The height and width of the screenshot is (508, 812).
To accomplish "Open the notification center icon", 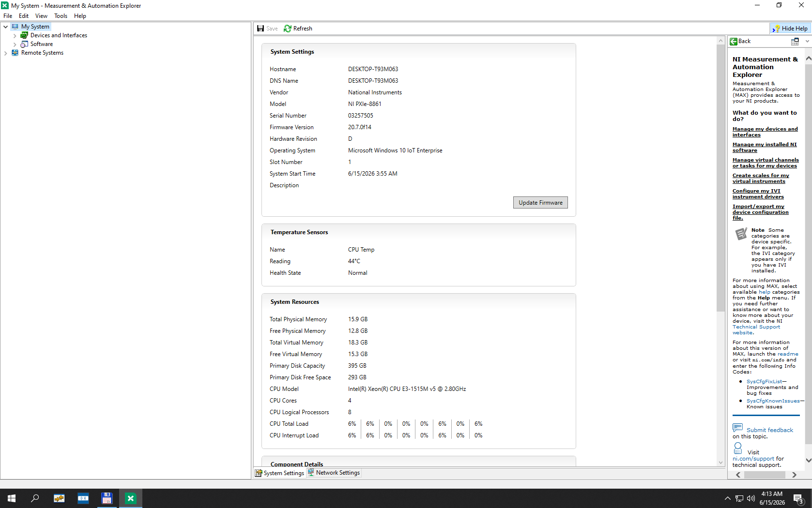I will point(798,498).
